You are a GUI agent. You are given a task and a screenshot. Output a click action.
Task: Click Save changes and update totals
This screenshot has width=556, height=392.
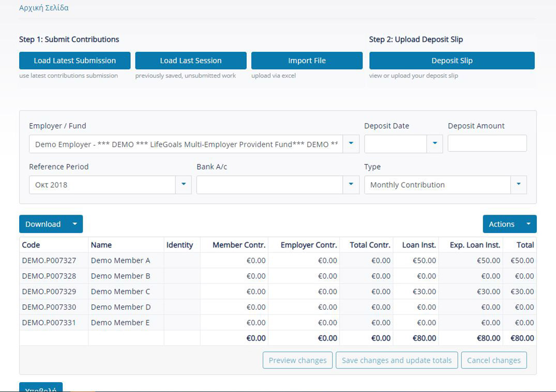(x=397, y=360)
